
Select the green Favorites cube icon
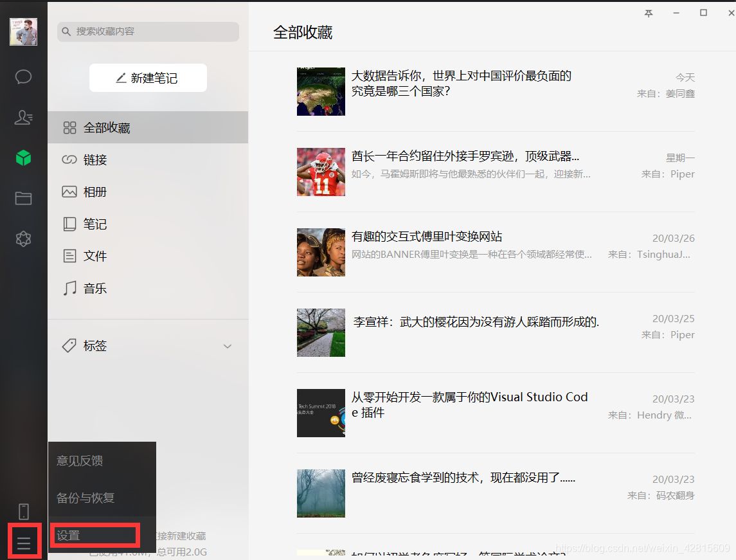coord(24,158)
